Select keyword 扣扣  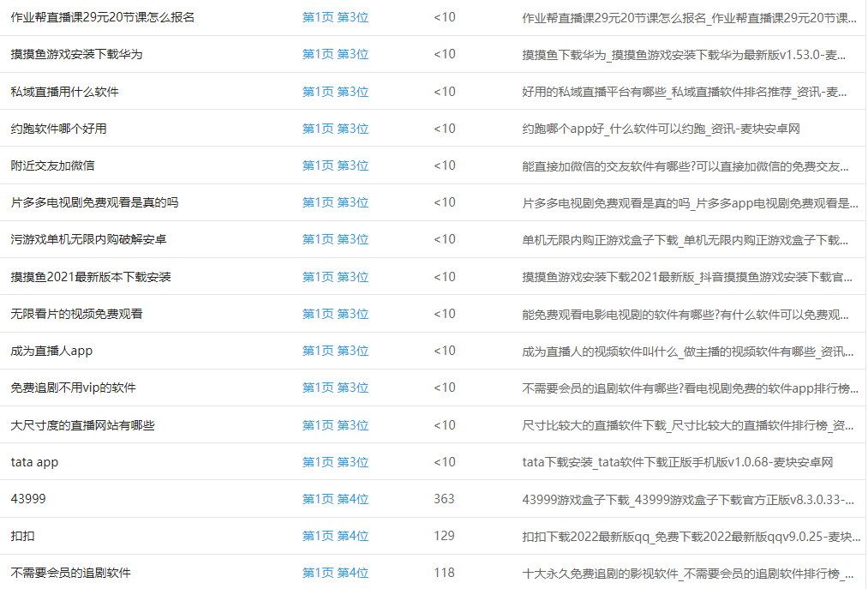[22, 536]
